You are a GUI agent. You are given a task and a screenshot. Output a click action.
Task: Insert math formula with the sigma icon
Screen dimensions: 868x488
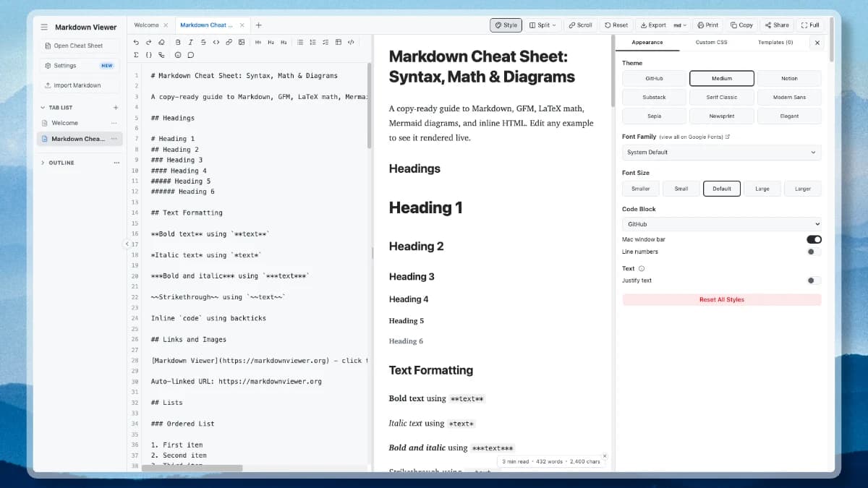click(x=136, y=54)
